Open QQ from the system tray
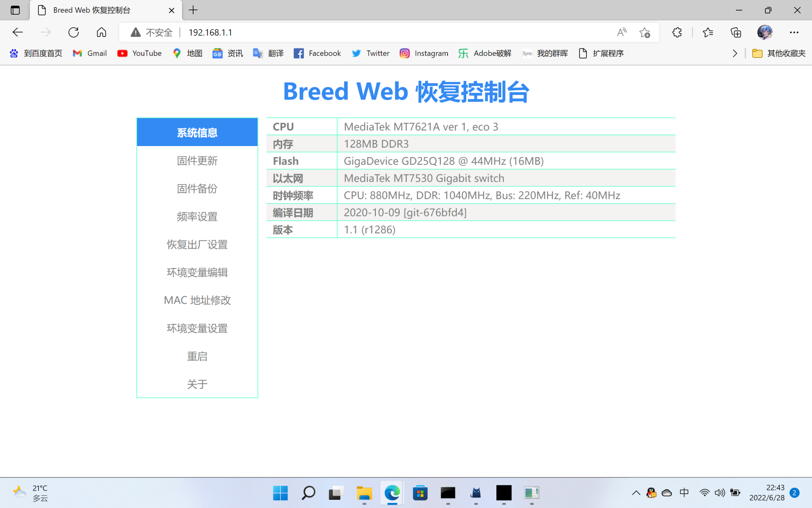This screenshot has height=508, width=812. pos(651,493)
